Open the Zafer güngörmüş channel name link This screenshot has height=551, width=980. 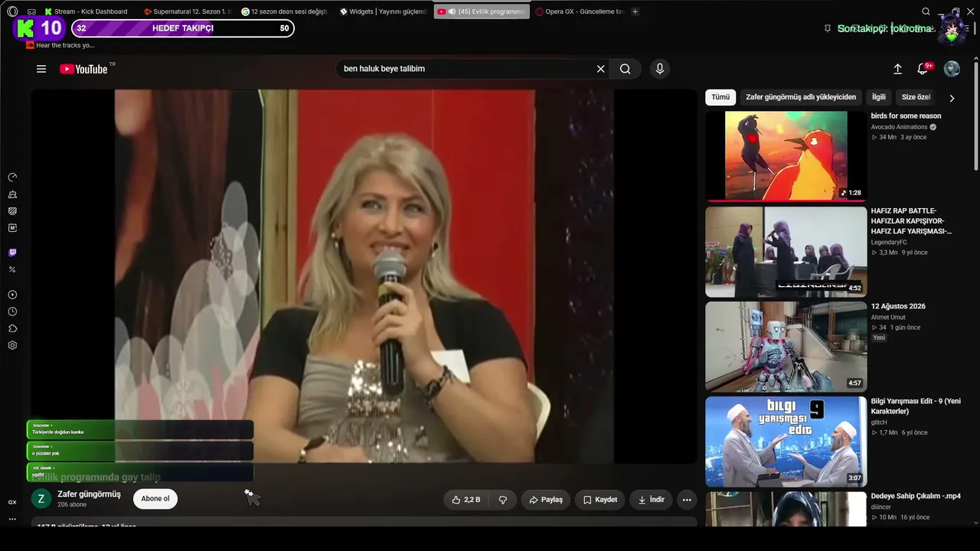89,494
